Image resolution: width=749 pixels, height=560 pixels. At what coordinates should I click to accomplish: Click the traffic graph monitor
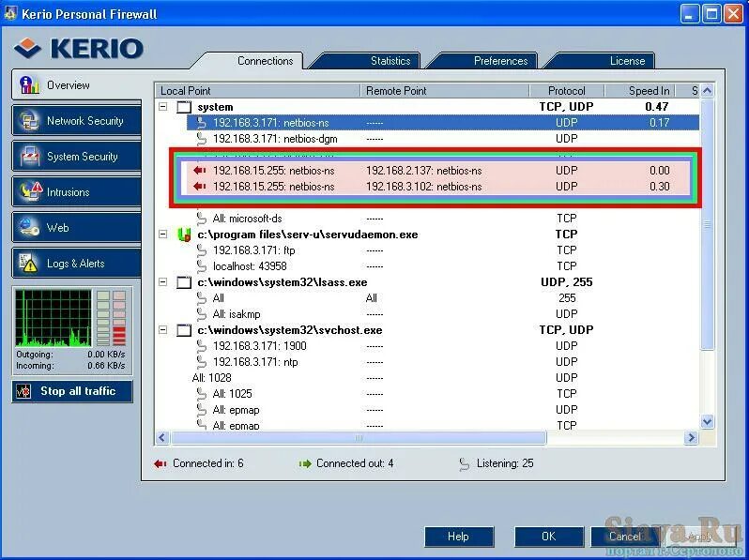[53, 318]
